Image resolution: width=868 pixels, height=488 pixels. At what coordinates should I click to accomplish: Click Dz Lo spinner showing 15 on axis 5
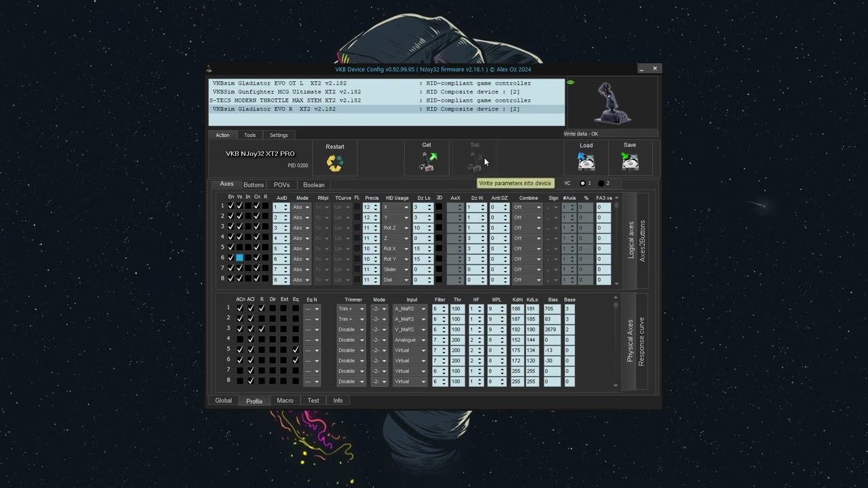422,249
